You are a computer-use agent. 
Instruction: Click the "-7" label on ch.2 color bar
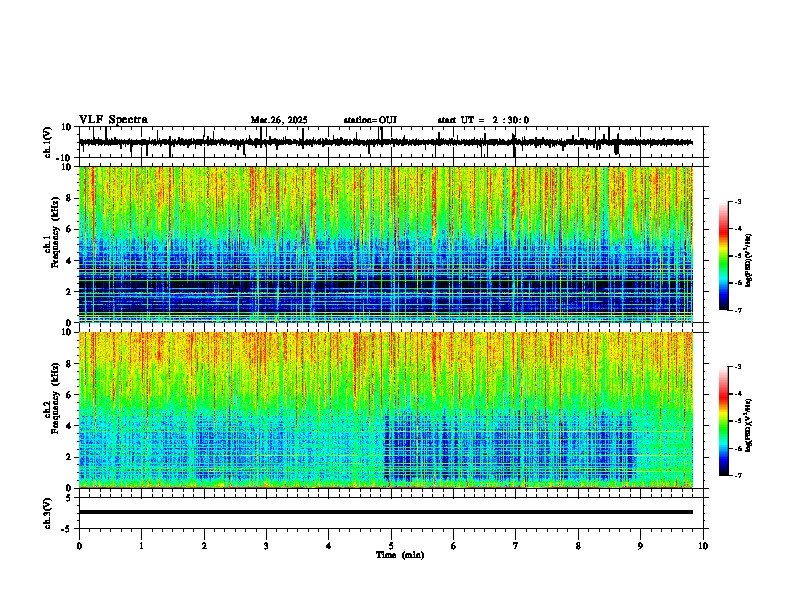(x=738, y=476)
